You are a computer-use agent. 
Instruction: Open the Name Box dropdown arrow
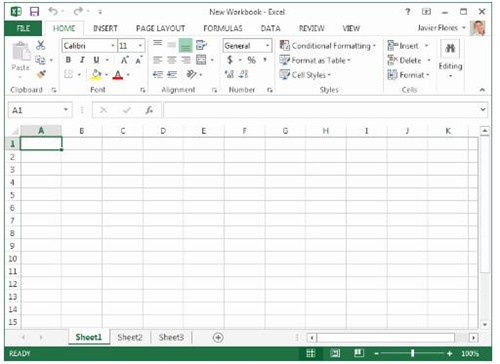tap(66, 110)
